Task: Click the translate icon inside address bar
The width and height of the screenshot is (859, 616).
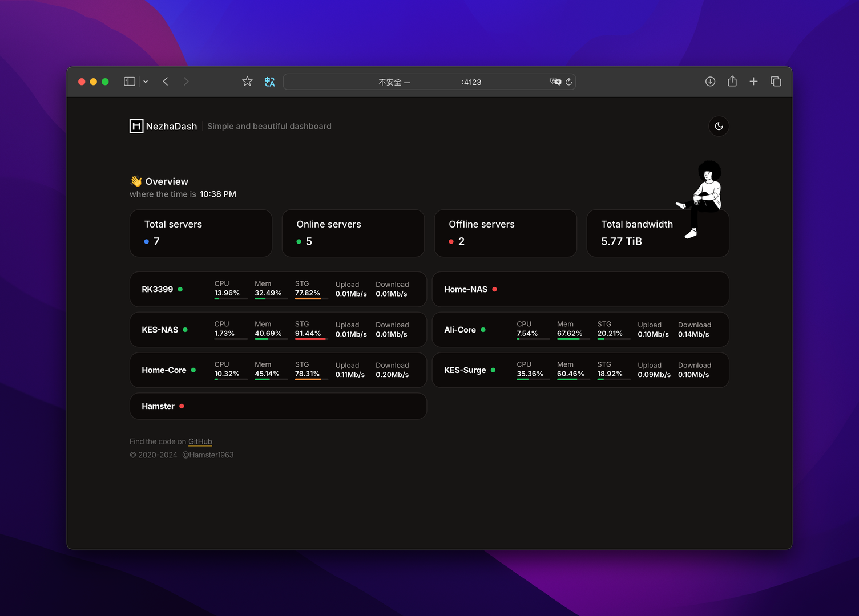Action: (x=555, y=82)
